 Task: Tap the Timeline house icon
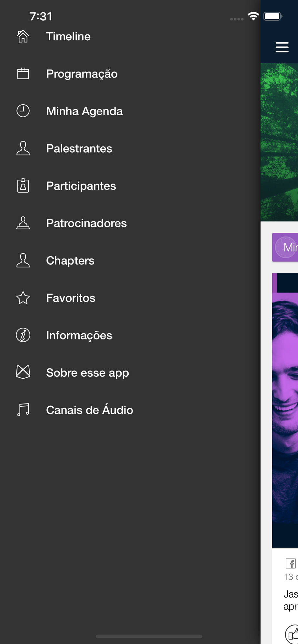coord(23,36)
